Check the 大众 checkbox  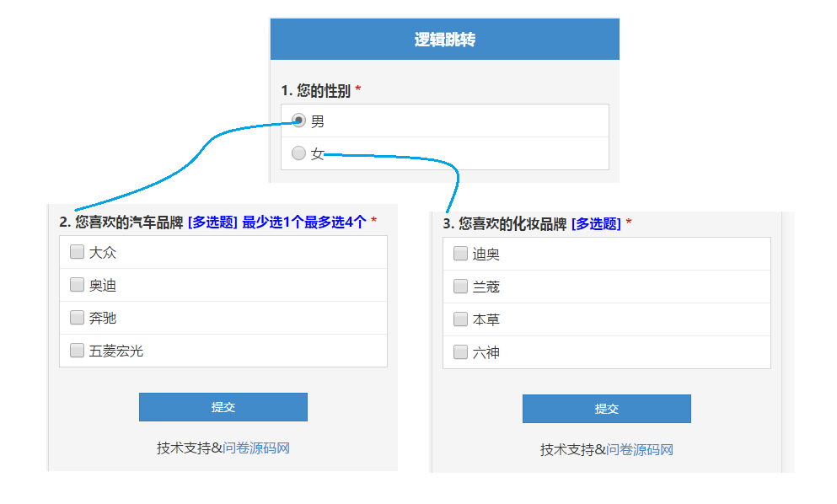tap(77, 251)
